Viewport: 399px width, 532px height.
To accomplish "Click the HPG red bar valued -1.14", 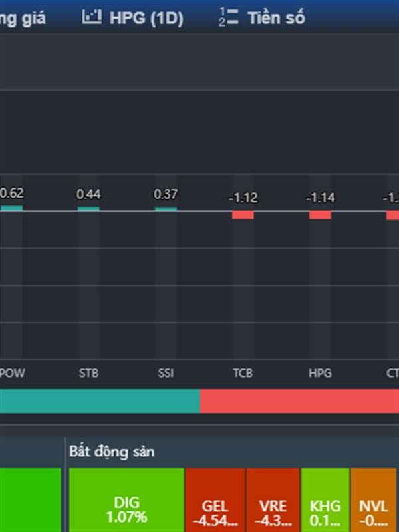I will click(320, 215).
